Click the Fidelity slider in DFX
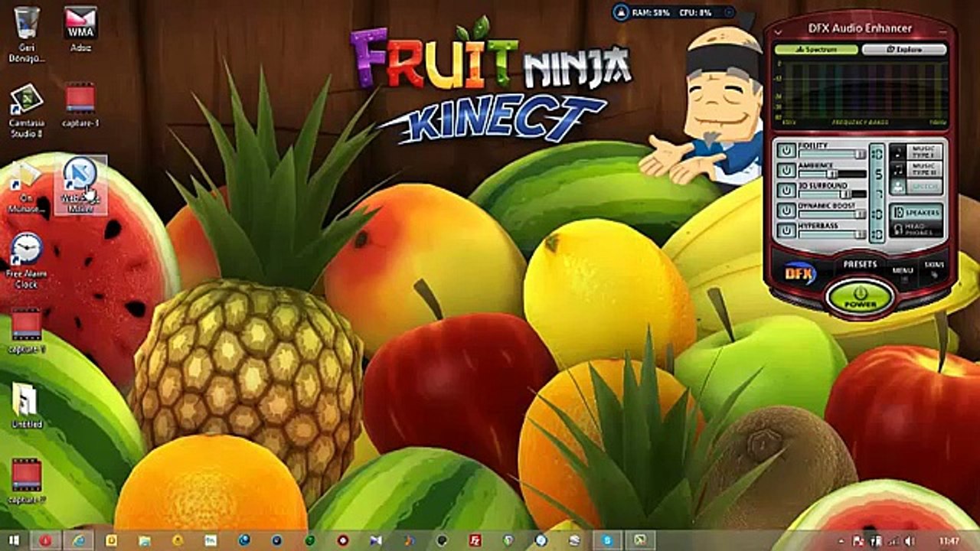980x551 pixels. pos(832,154)
